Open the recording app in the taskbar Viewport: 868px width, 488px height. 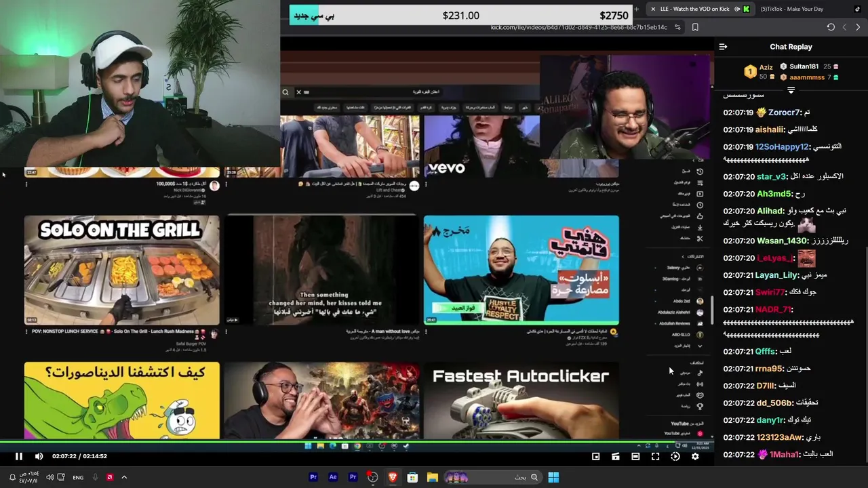(372, 477)
